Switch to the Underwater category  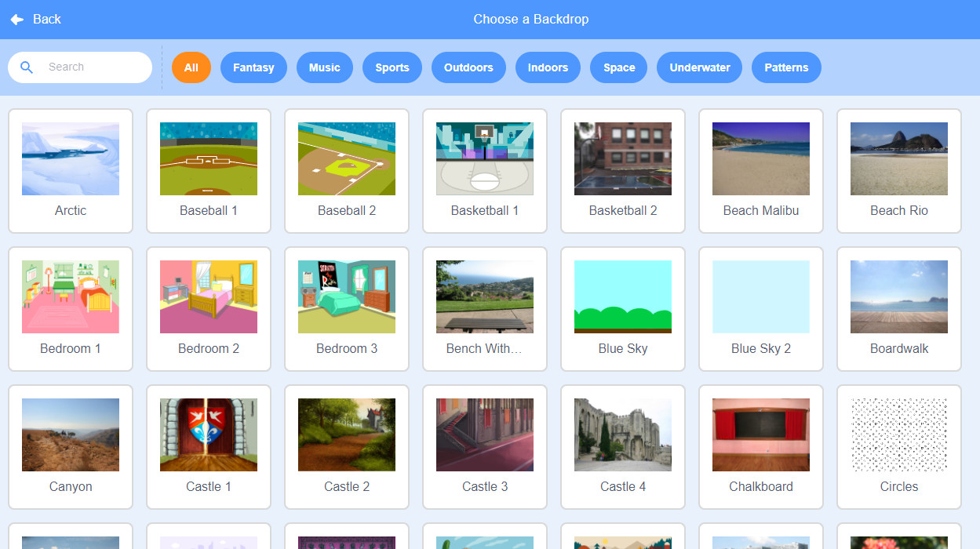click(x=700, y=67)
